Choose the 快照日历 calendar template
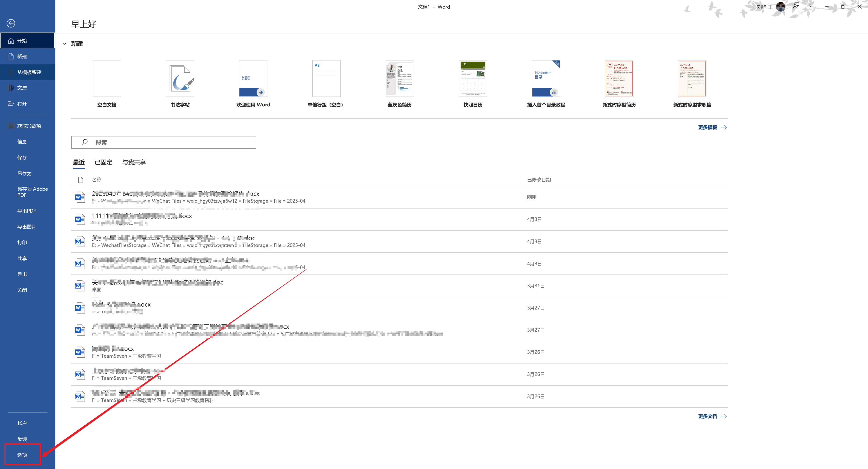The height and width of the screenshot is (469, 868). coord(473,84)
